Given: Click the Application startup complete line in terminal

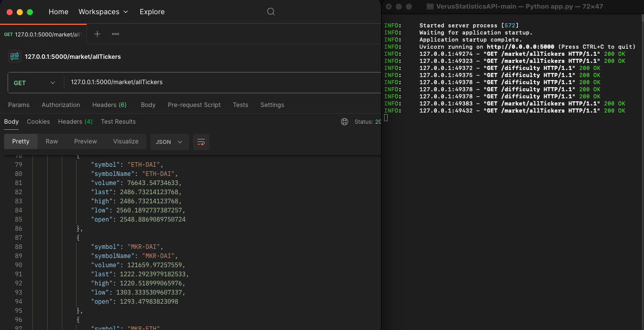Looking at the screenshot, I should pos(453,40).
